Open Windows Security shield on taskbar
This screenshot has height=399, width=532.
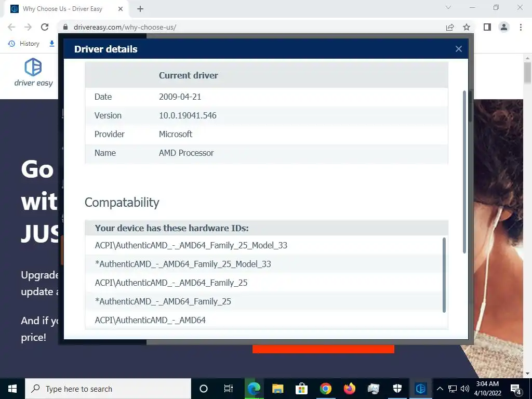click(397, 389)
